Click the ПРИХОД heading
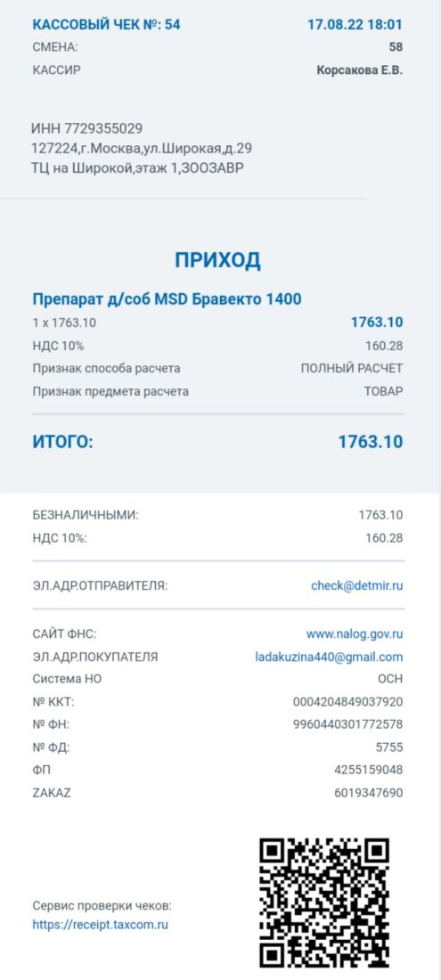441x980 pixels. point(217,260)
